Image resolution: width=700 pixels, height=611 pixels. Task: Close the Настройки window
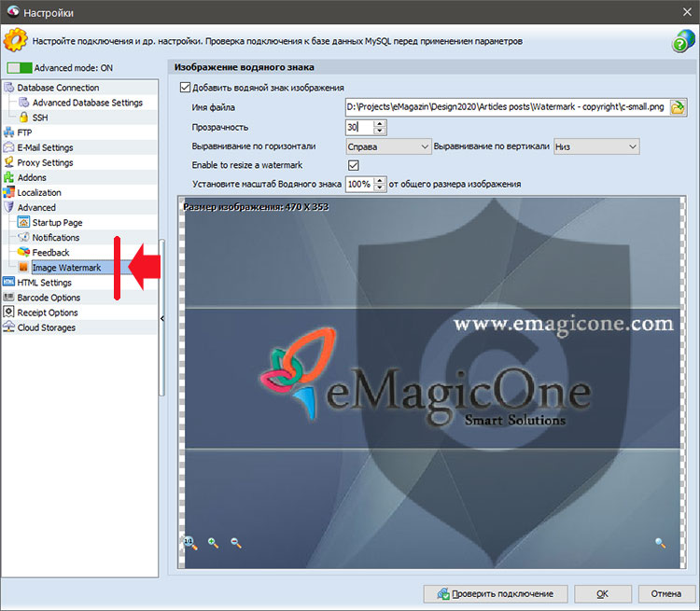687,12
